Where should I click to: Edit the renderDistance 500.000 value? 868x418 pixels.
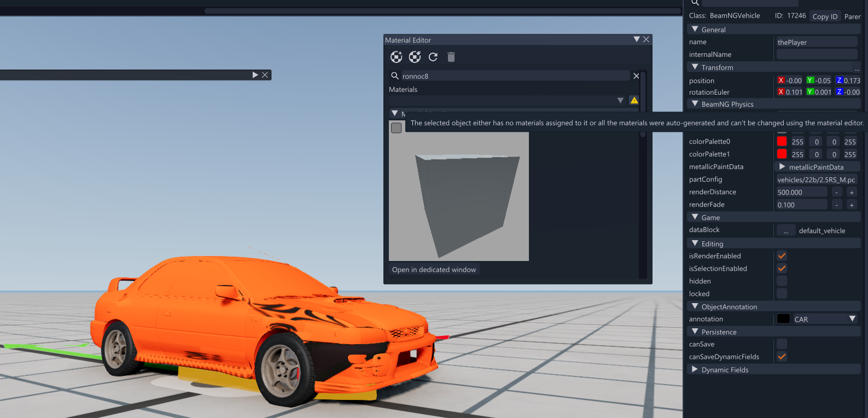[x=802, y=192]
